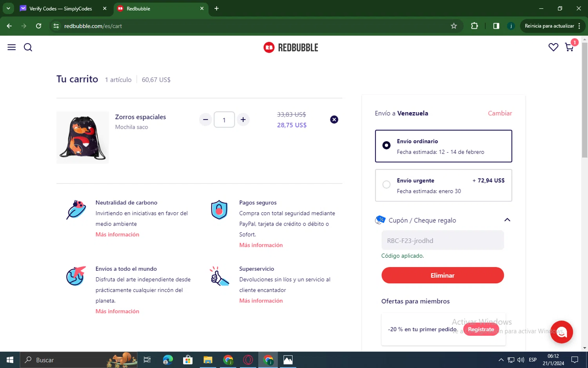Open Más información under Pagos seguros
The image size is (588, 368).
261,245
